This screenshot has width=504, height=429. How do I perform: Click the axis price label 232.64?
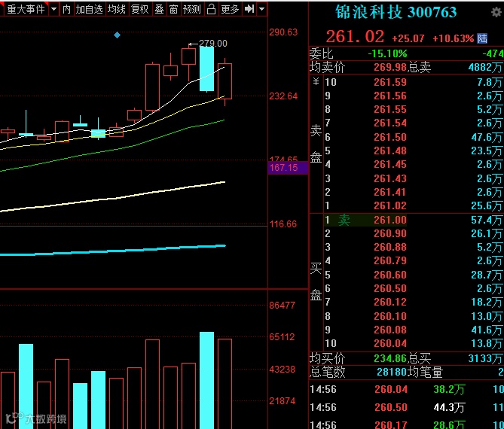[x=283, y=96]
